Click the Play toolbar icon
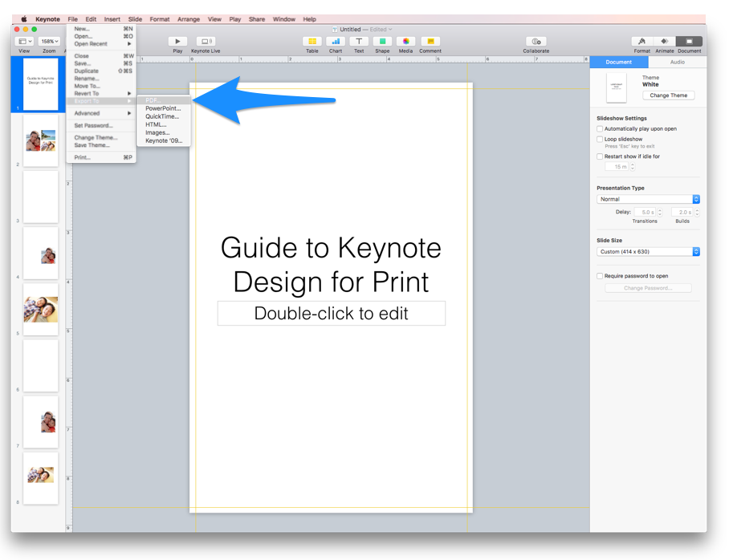The image size is (729, 560). pyautogui.click(x=177, y=42)
